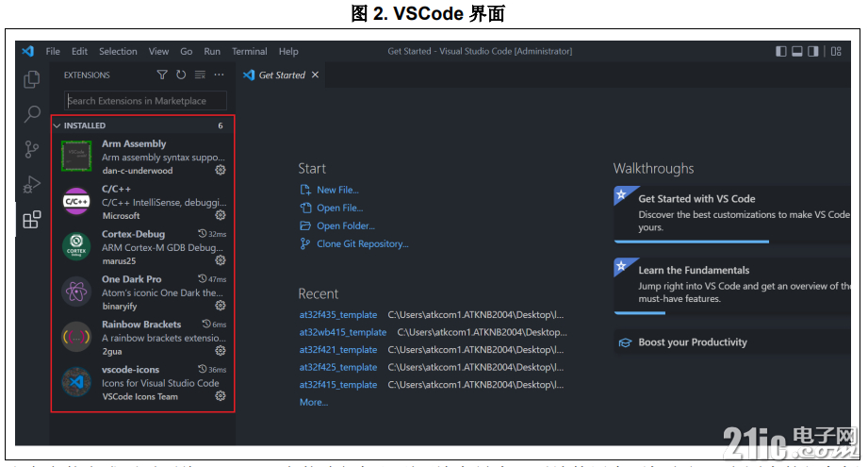Open the Explorer view in activity bar
This screenshot has width=868, height=467.
[x=31, y=80]
